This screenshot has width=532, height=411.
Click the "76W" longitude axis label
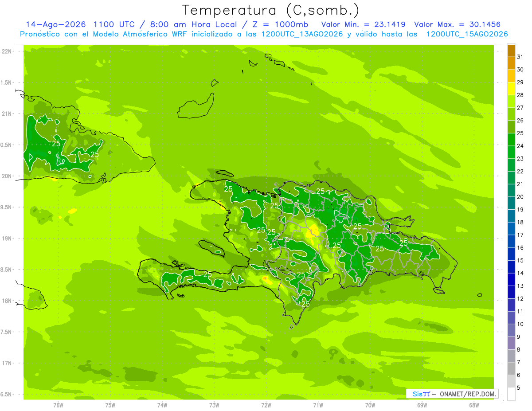point(58,405)
